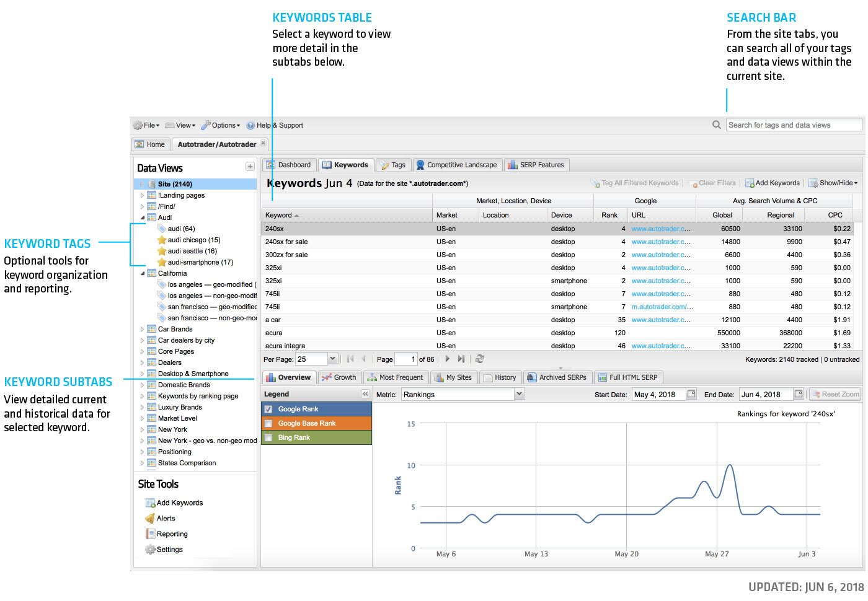
Task: Click the Alerts bell icon under Site Tools
Action: pyautogui.click(x=151, y=518)
